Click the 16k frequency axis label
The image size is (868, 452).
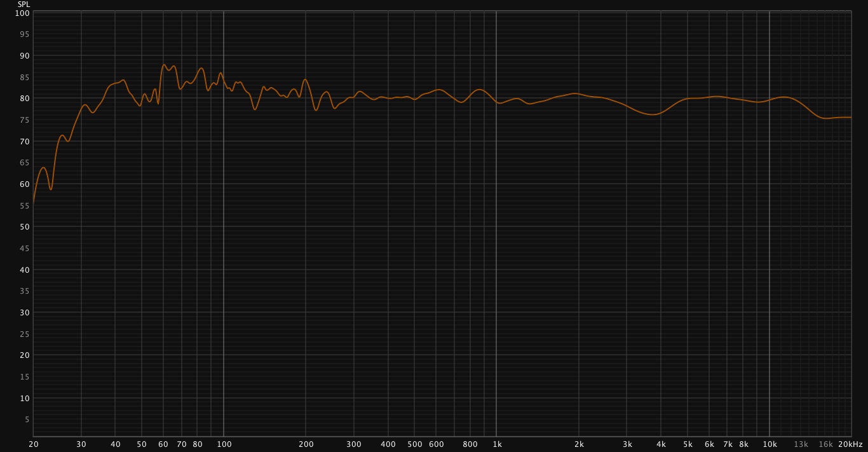tap(825, 444)
